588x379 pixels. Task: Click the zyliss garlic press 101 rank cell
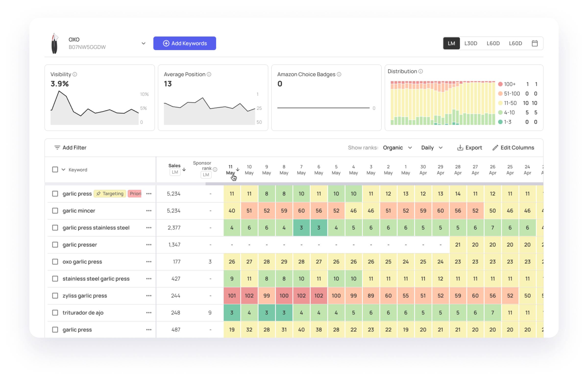232,296
